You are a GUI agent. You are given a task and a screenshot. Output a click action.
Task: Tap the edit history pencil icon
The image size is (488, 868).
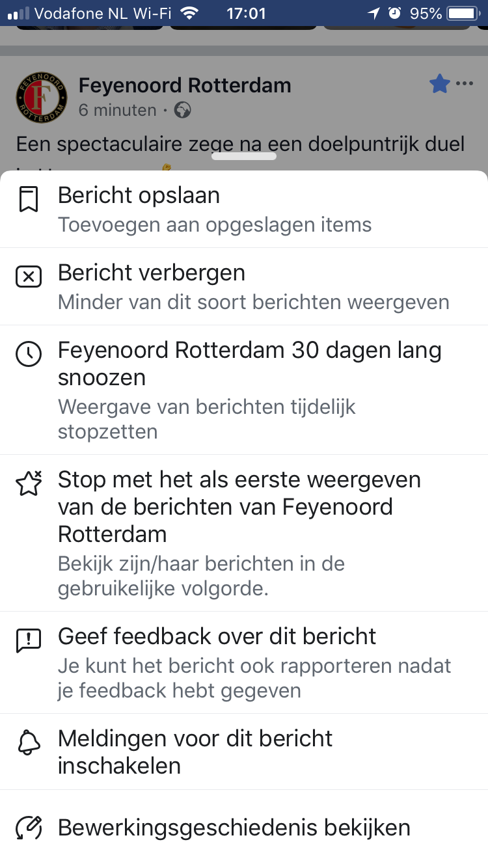(28, 828)
